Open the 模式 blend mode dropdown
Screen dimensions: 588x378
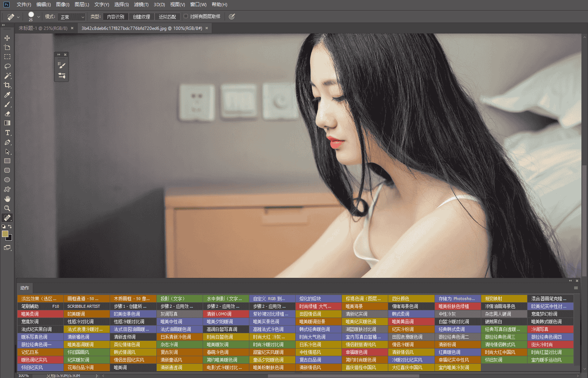(71, 17)
